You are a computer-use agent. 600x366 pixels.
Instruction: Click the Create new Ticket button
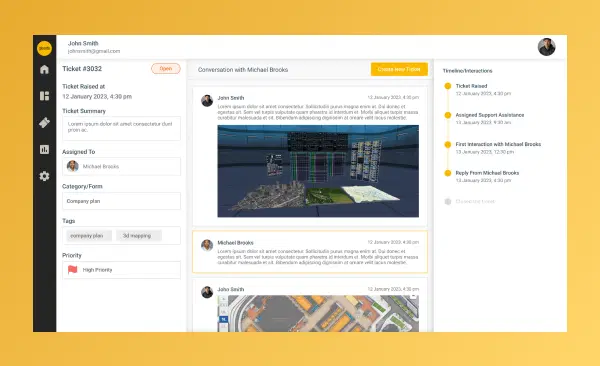(x=399, y=69)
